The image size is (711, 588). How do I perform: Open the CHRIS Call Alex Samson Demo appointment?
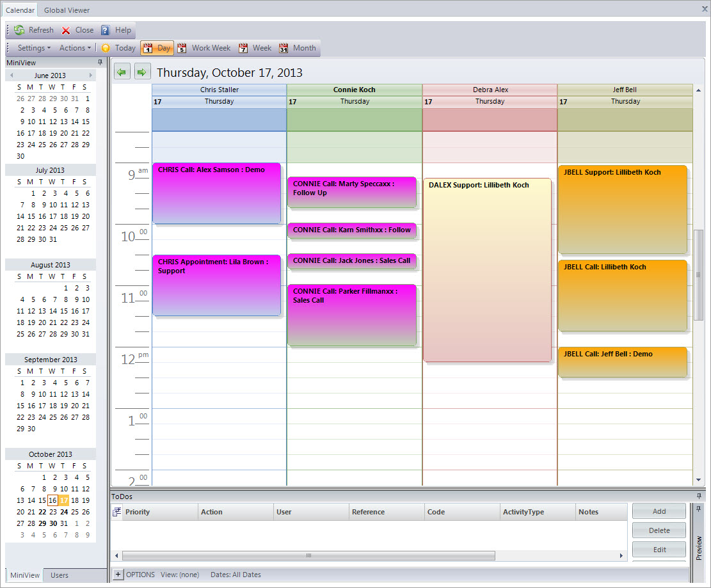tap(217, 193)
